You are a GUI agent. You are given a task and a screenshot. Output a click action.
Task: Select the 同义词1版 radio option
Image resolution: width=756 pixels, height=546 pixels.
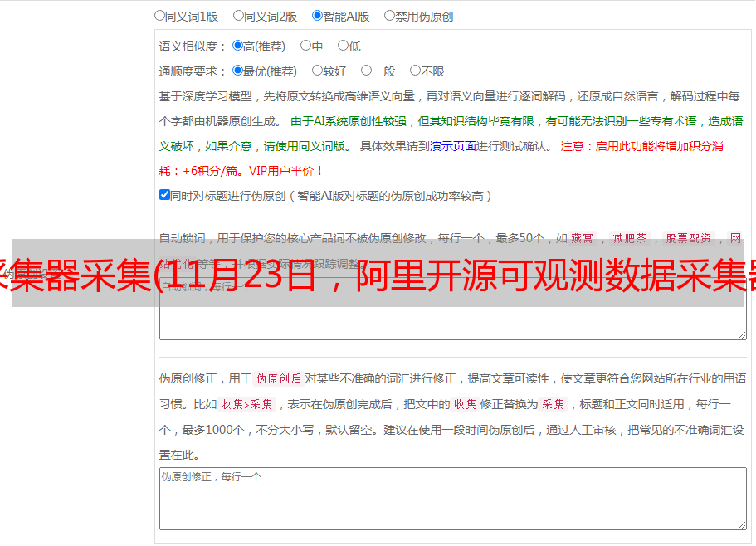tap(159, 16)
